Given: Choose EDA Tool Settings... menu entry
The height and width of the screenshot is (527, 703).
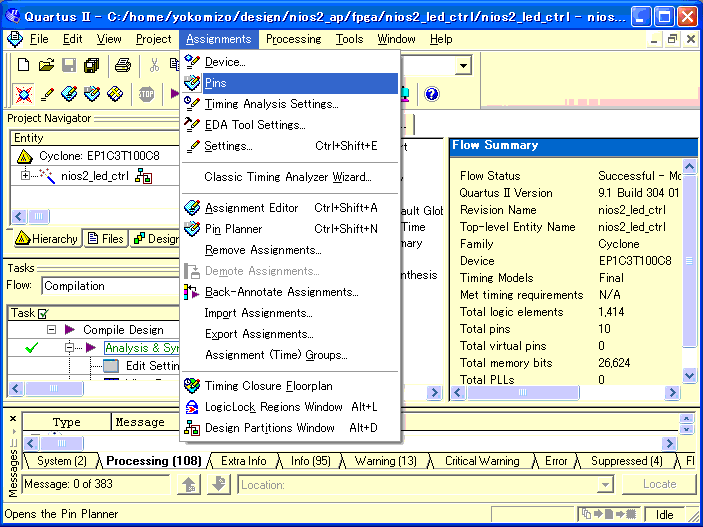Looking at the screenshot, I should pyautogui.click(x=290, y=125).
